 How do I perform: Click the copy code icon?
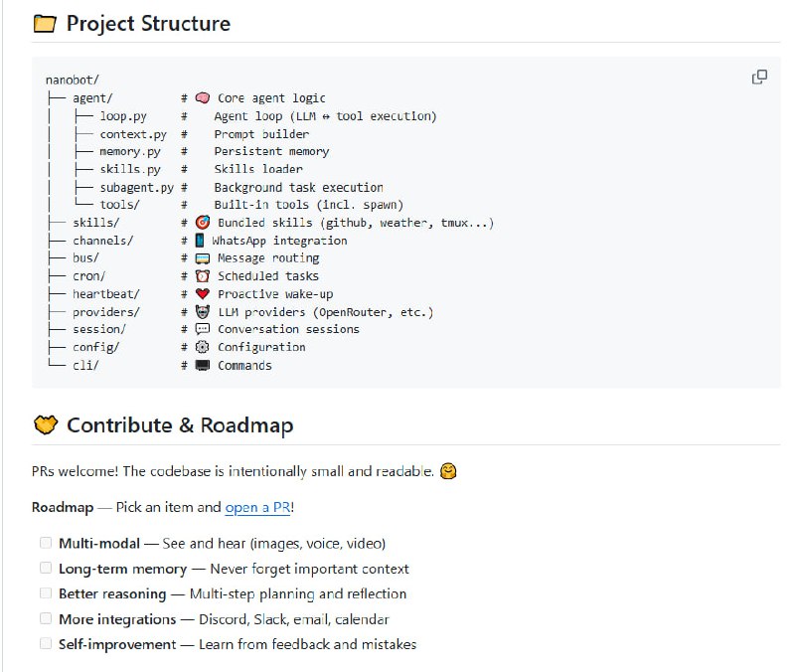pos(759,78)
